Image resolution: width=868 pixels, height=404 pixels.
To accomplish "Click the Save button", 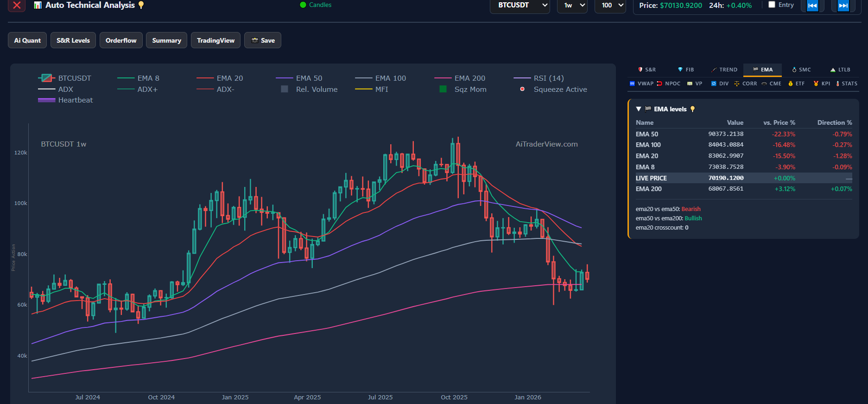I will (x=263, y=40).
